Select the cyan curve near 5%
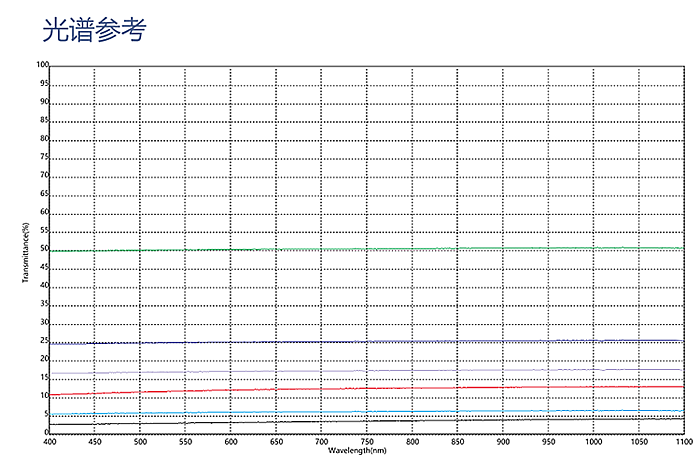The image size is (700, 468). 366,412
